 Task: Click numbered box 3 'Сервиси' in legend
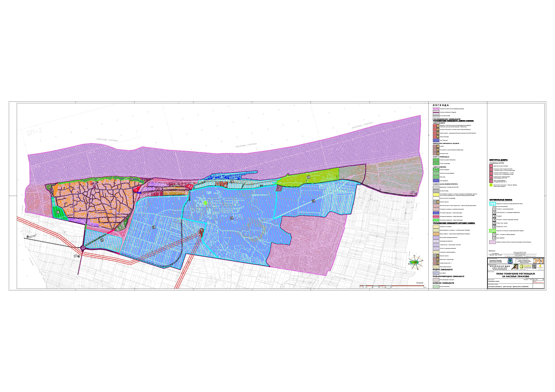coord(494,216)
